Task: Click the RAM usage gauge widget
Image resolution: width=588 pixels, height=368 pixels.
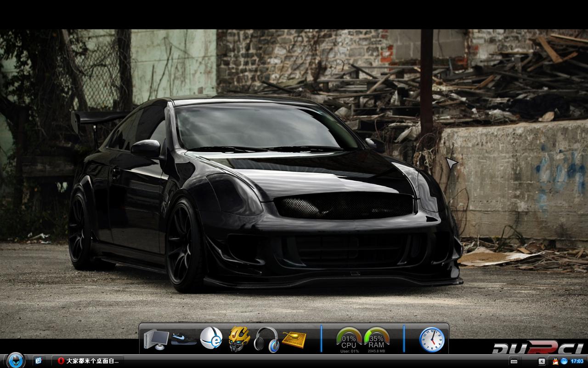Action: (x=376, y=340)
